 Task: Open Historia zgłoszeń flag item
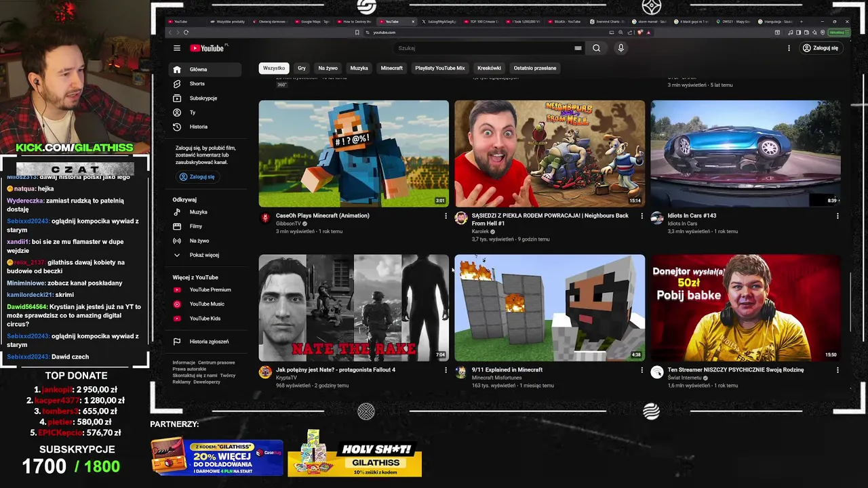click(x=205, y=342)
